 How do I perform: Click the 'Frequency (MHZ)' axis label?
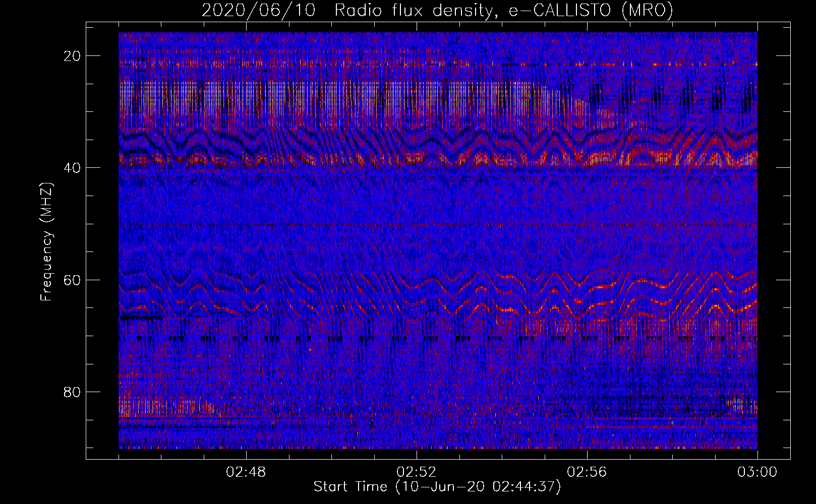tap(46, 242)
